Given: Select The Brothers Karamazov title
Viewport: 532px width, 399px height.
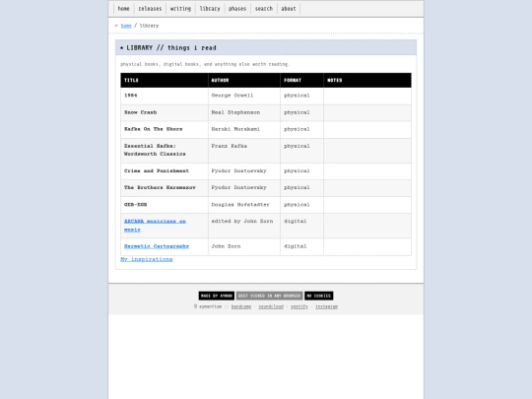Looking at the screenshot, I should pyautogui.click(x=160, y=187).
